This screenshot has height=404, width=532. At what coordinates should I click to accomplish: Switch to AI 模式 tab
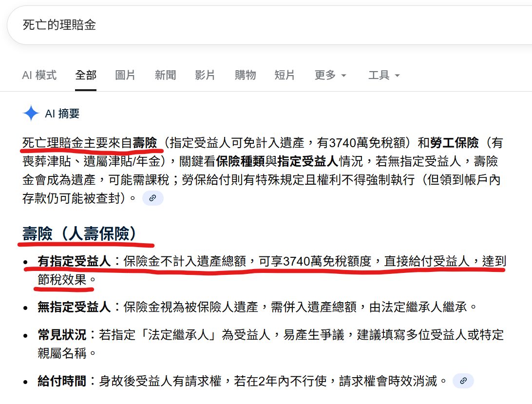point(39,75)
